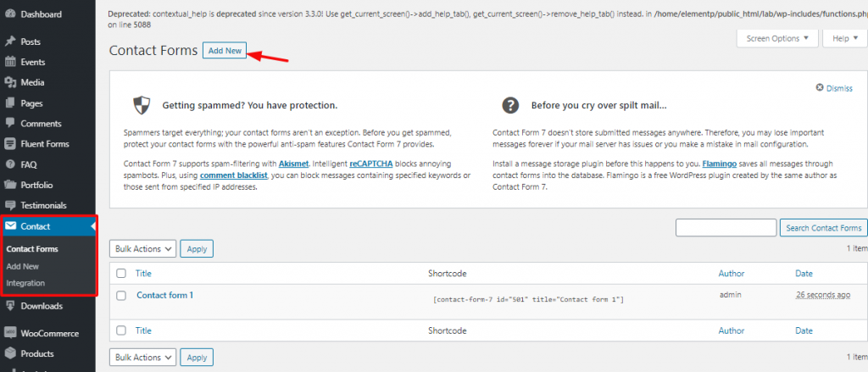The width and height of the screenshot is (868, 372).
Task: Select Add New in Contact submenu
Action: tap(23, 266)
